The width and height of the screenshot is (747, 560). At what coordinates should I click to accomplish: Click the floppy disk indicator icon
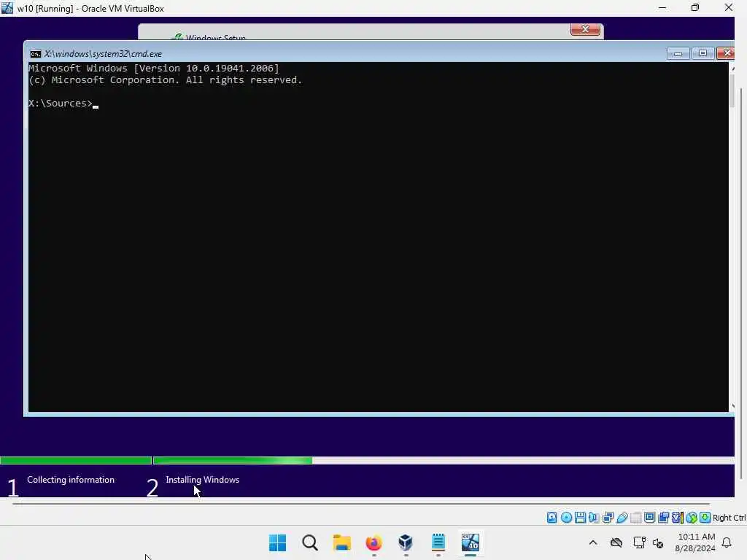(580, 518)
